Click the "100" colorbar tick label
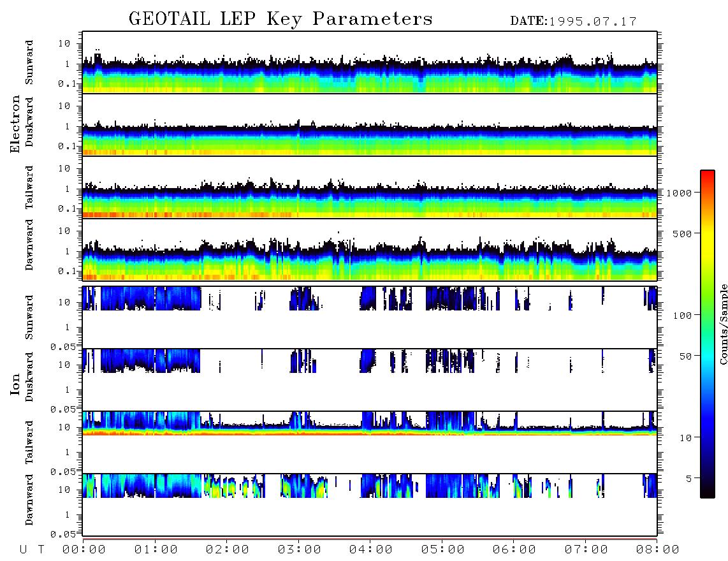Image resolution: width=728 pixels, height=561 pixels. tap(682, 316)
